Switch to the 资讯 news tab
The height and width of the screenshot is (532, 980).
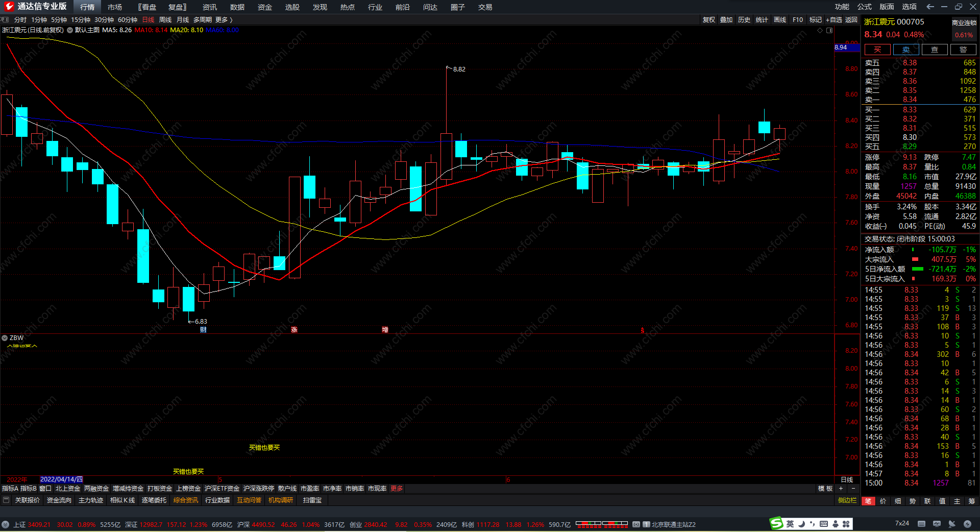point(210,7)
